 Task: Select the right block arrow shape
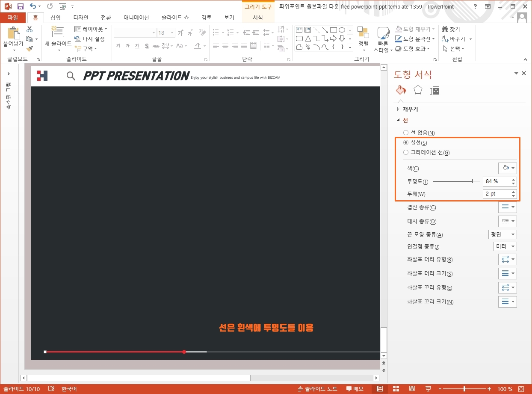pyautogui.click(x=334, y=39)
